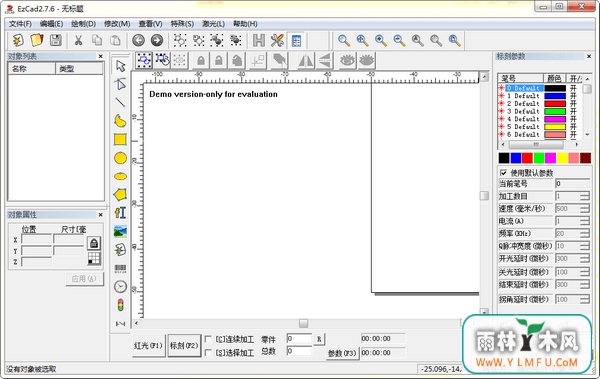Open the 查看(V) menu
Screen dimensions: 600x379
point(150,24)
